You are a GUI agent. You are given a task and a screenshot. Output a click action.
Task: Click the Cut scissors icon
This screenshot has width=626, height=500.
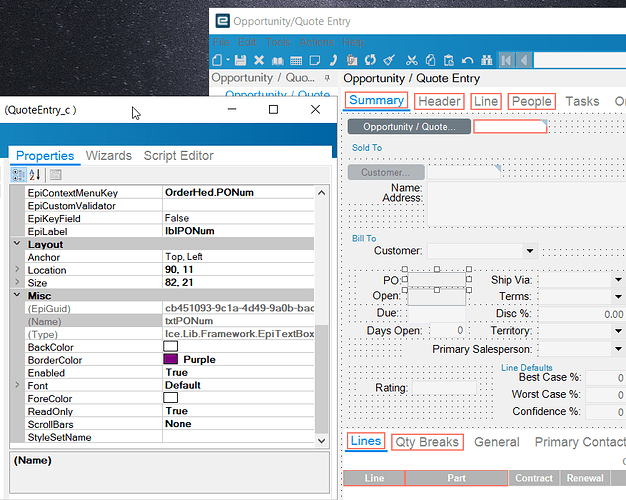[412, 61]
